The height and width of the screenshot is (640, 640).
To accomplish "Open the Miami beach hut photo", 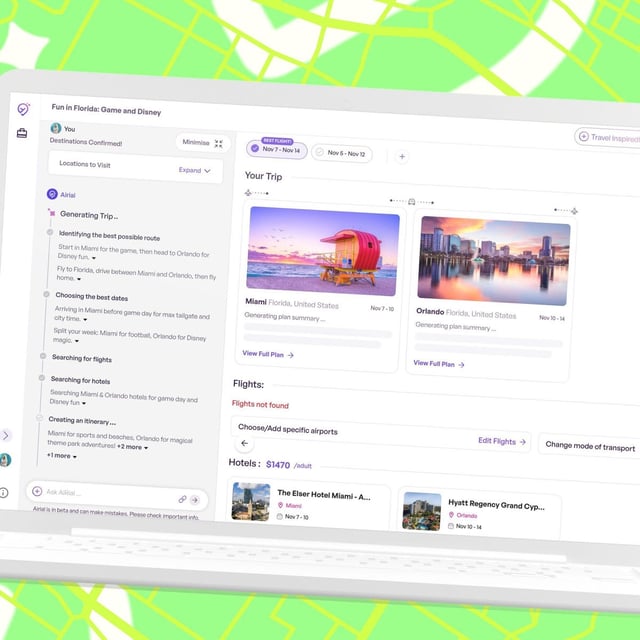I will pyautogui.click(x=323, y=251).
